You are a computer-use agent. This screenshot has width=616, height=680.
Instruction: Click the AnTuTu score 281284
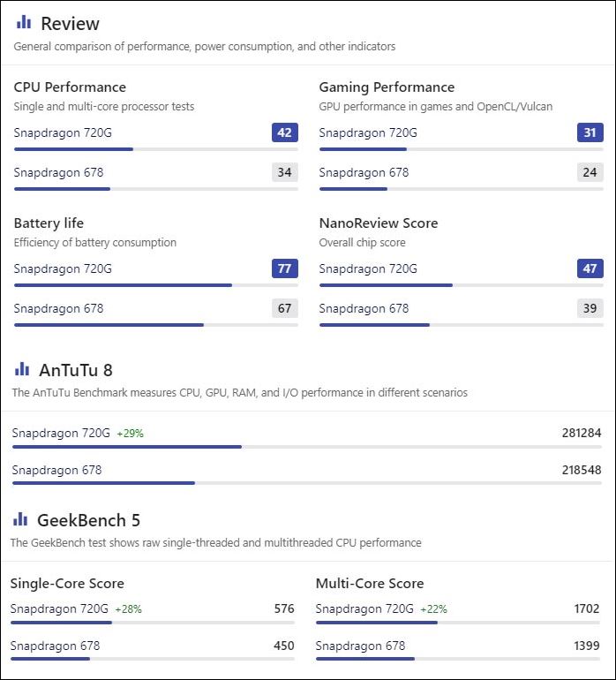click(x=581, y=433)
